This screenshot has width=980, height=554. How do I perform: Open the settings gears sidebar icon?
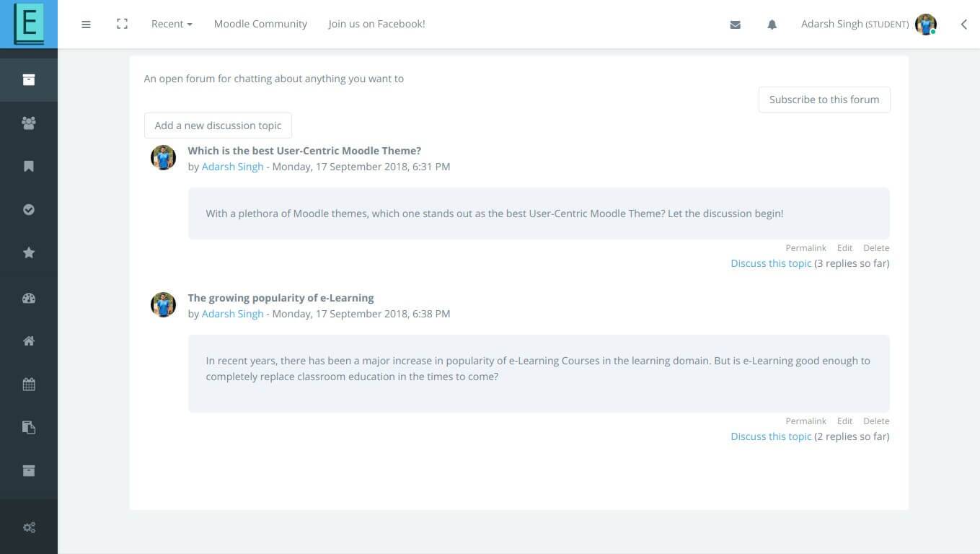pyautogui.click(x=29, y=527)
